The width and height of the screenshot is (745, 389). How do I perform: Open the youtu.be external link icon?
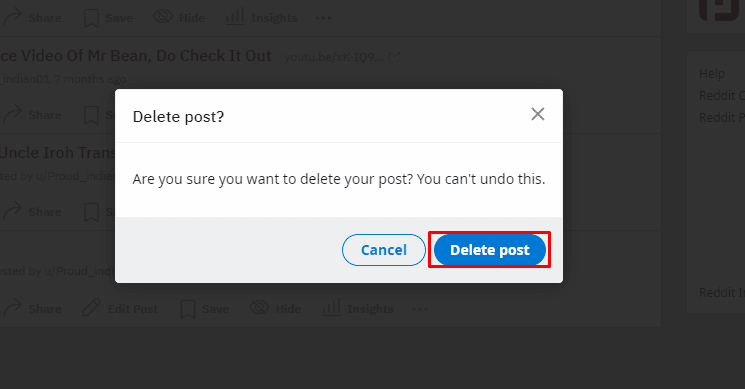394,57
